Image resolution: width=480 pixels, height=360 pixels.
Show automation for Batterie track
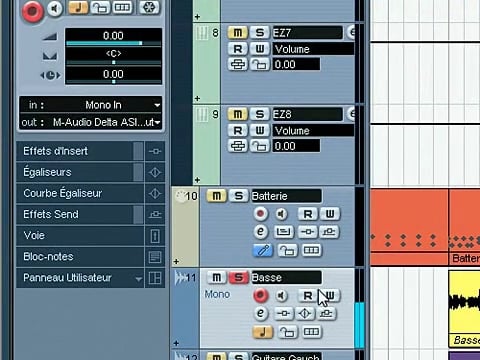(176, 262)
